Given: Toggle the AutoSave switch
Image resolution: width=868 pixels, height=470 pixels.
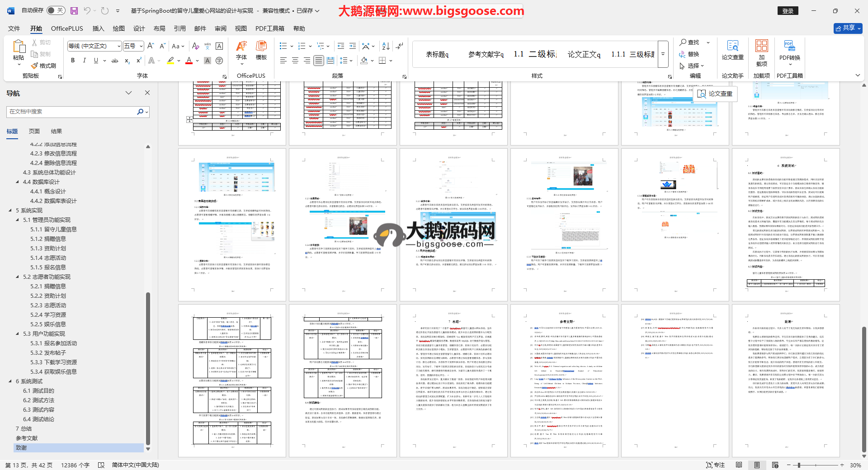Looking at the screenshot, I should pyautogui.click(x=56, y=10).
